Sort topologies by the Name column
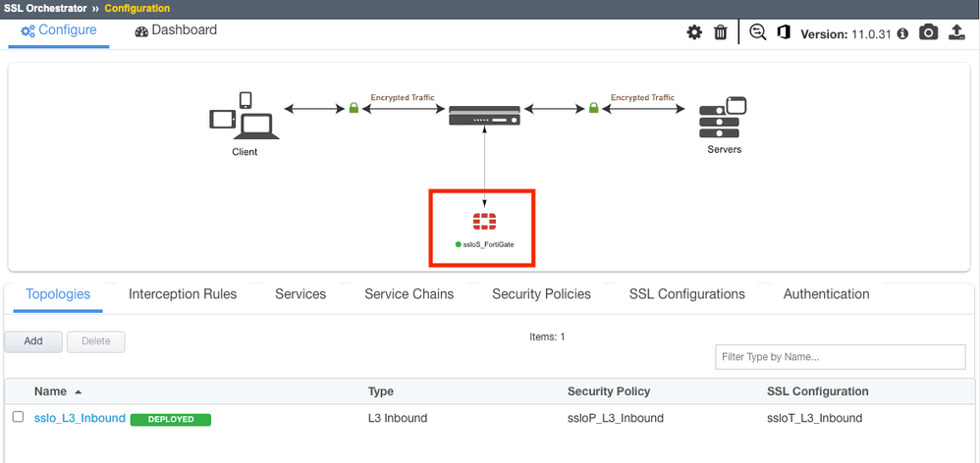The image size is (980, 463). tap(50, 391)
